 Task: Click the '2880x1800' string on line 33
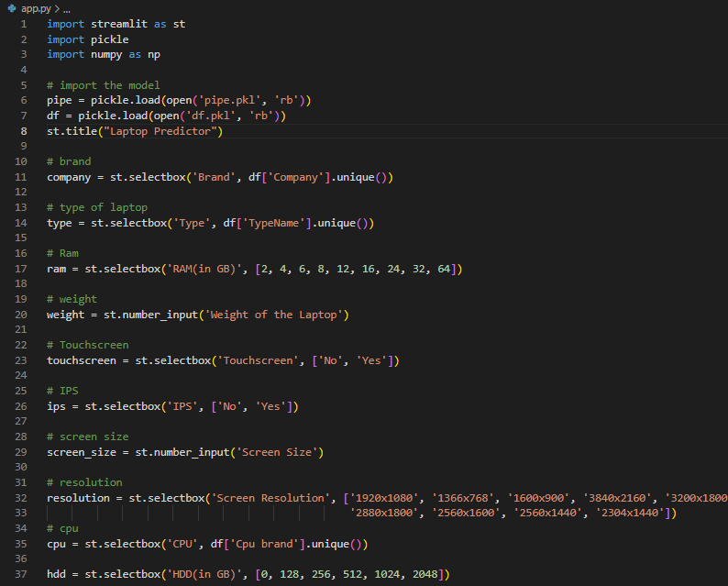(384, 514)
